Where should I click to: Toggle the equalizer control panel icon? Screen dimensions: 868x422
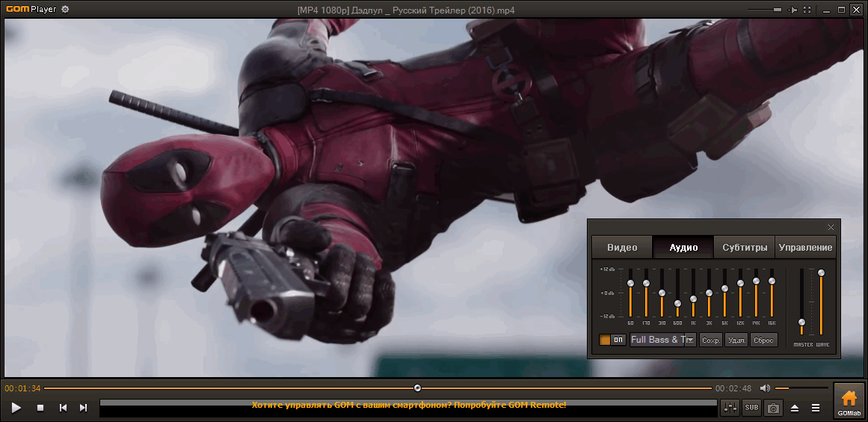730,408
